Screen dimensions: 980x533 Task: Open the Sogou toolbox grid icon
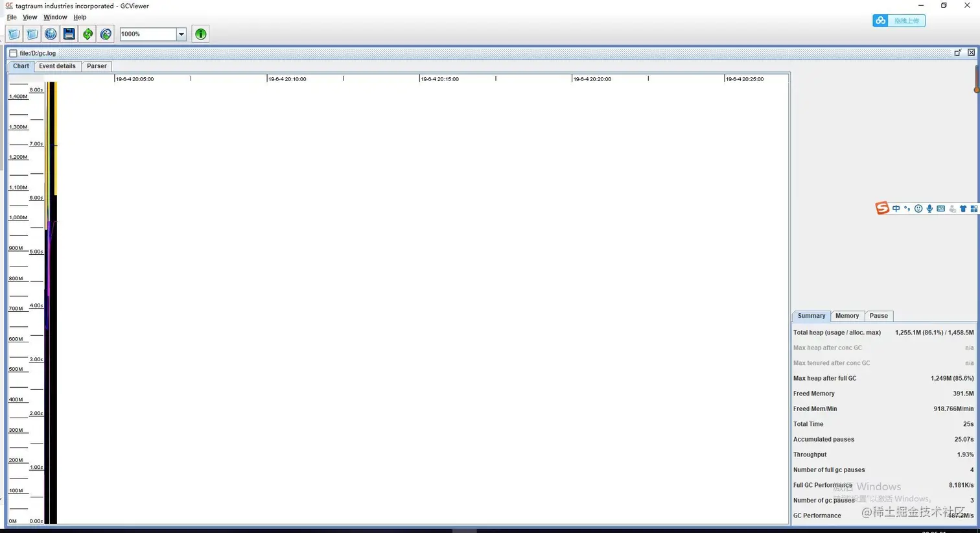pos(974,209)
